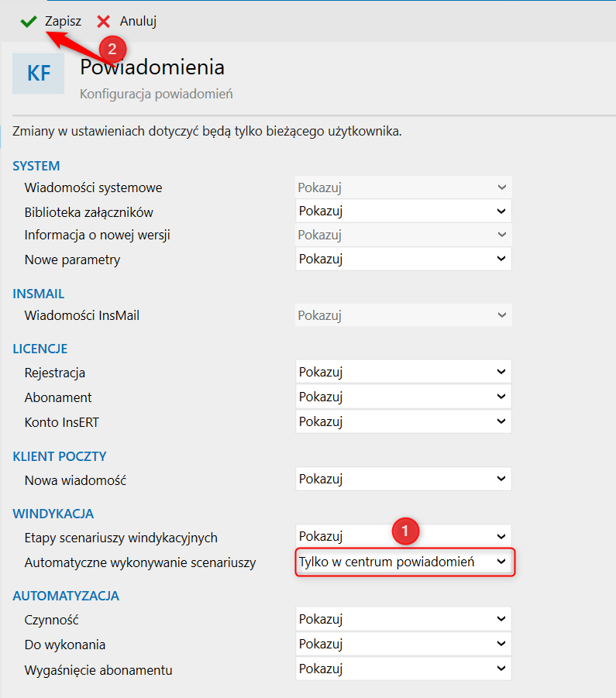Open the Biblioteka załączników dropdown
Viewport: 616px width, 698px height.
(403, 211)
